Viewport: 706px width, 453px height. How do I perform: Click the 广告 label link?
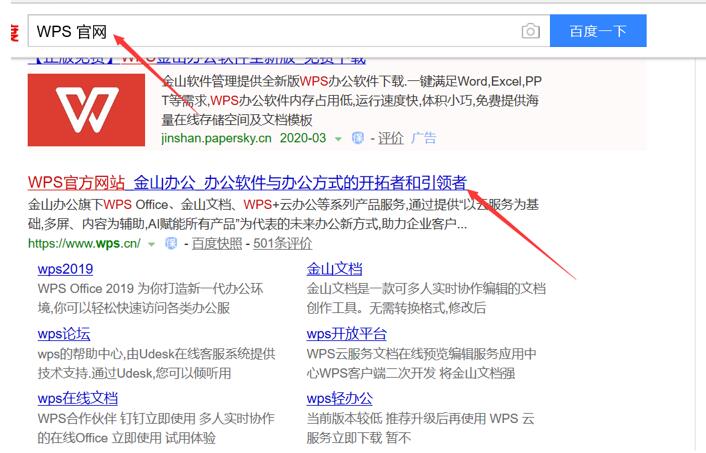pyautogui.click(x=423, y=138)
